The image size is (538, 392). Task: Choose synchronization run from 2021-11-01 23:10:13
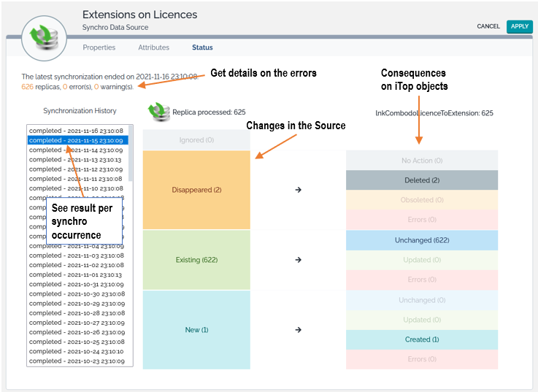click(76, 274)
